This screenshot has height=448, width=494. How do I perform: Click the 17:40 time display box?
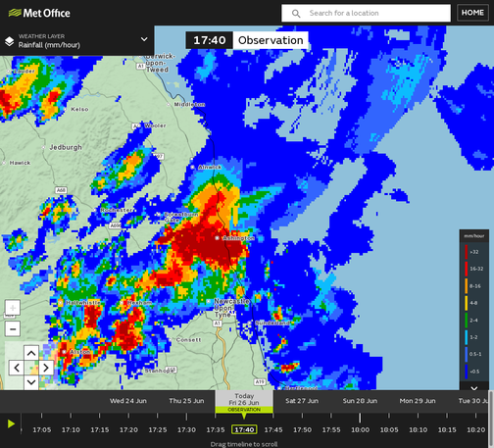pyautogui.click(x=210, y=40)
